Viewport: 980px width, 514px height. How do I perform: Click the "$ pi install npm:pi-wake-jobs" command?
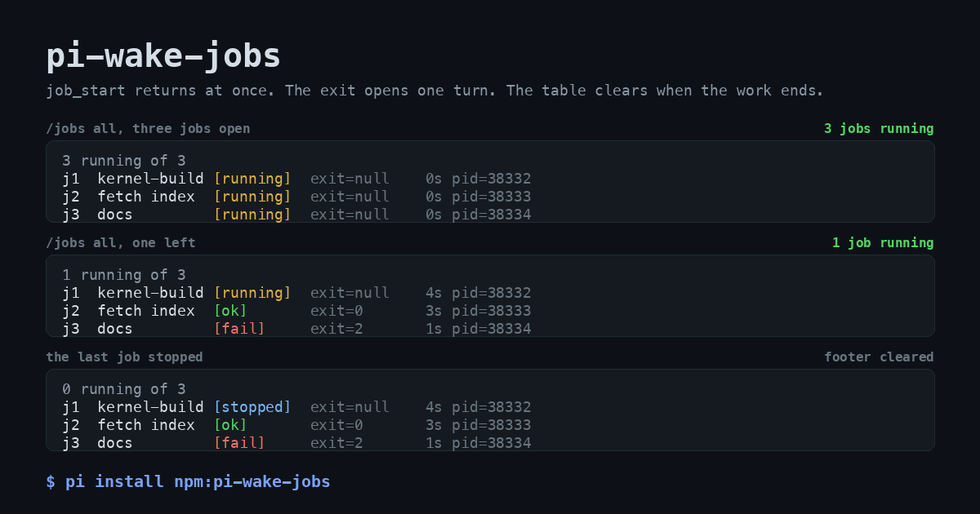188,482
